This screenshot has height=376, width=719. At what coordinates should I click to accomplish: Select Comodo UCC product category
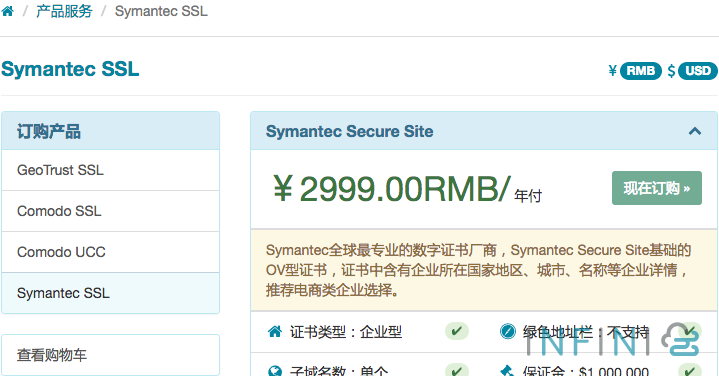tap(111, 252)
